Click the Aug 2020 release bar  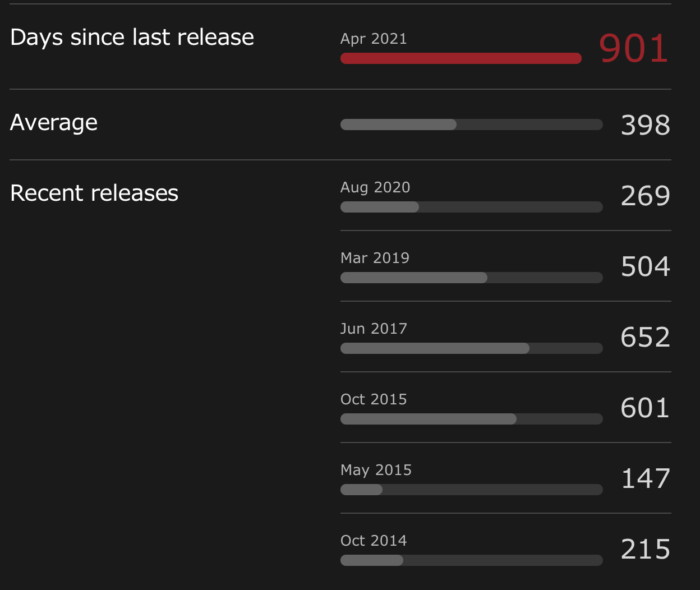tap(472, 207)
